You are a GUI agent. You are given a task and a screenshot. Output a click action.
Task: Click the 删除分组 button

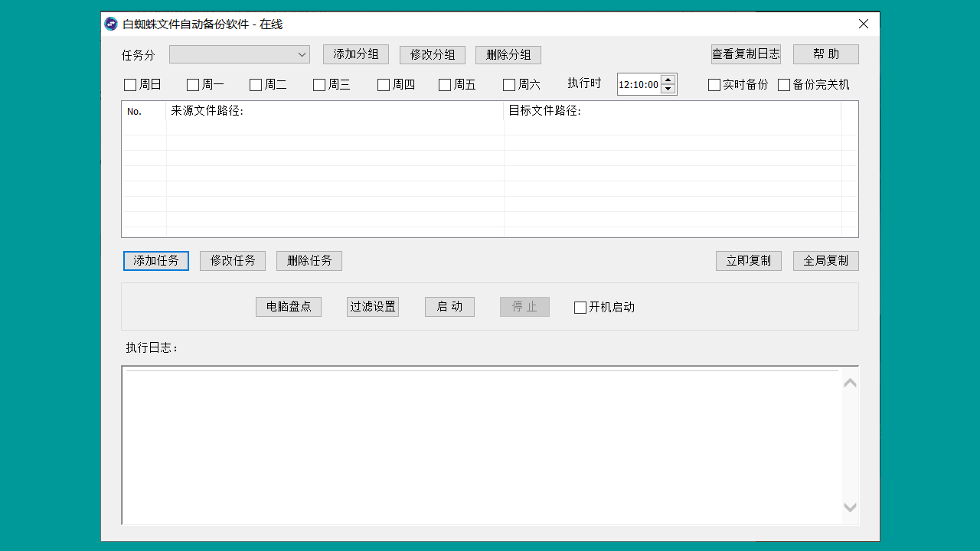[x=508, y=55]
